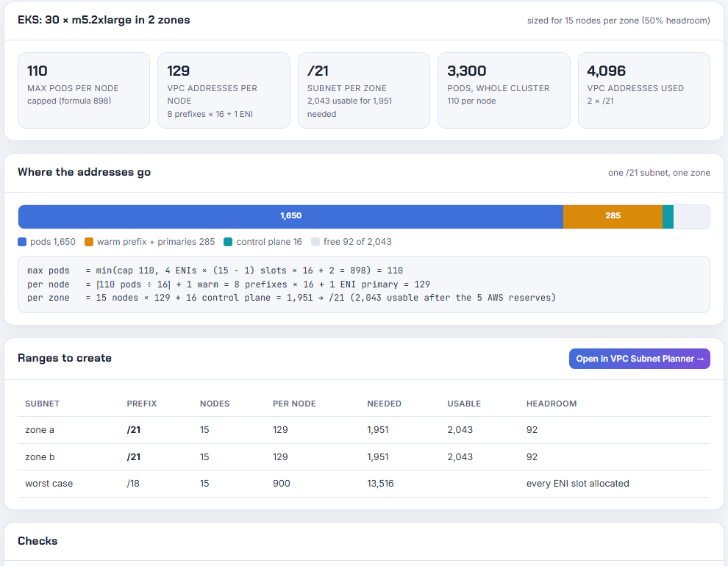Click the gray free legend swatch
Viewport: 728px width, 566px height.
tap(315, 242)
